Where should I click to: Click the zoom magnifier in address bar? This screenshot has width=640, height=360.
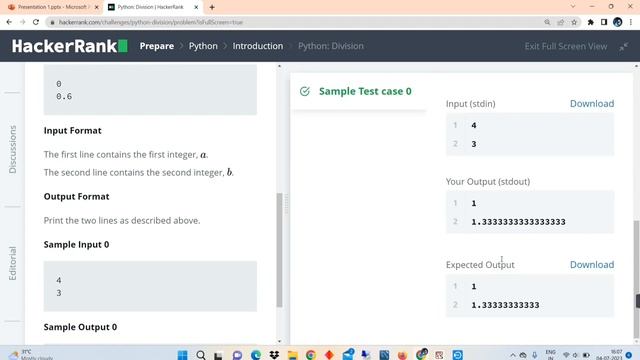point(547,22)
